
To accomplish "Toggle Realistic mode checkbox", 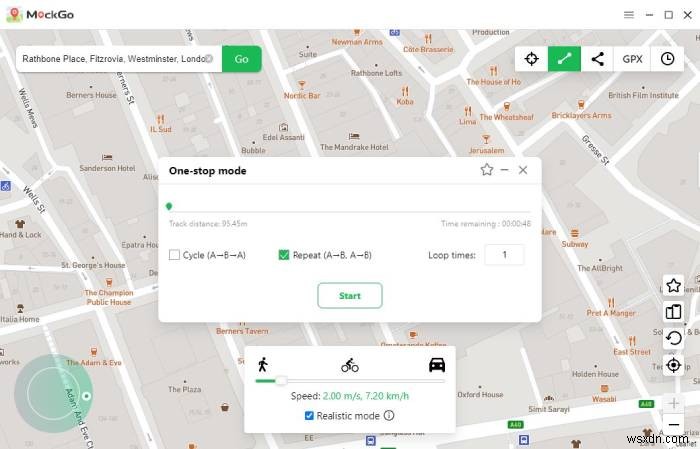I will 309,416.
